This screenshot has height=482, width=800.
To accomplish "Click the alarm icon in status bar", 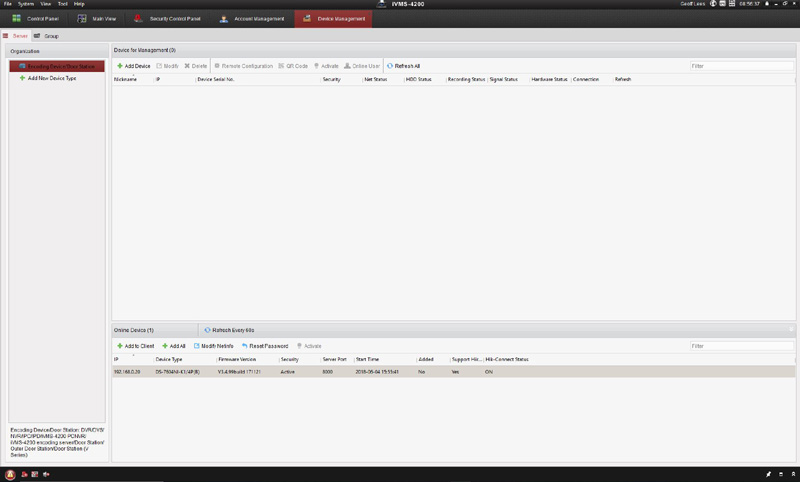I will pyautogui.click(x=10, y=474).
